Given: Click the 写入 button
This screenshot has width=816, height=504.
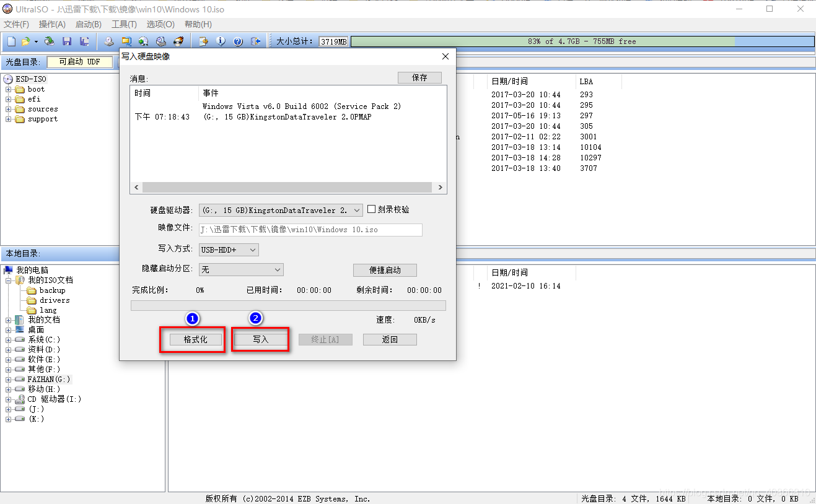Looking at the screenshot, I should 260,339.
